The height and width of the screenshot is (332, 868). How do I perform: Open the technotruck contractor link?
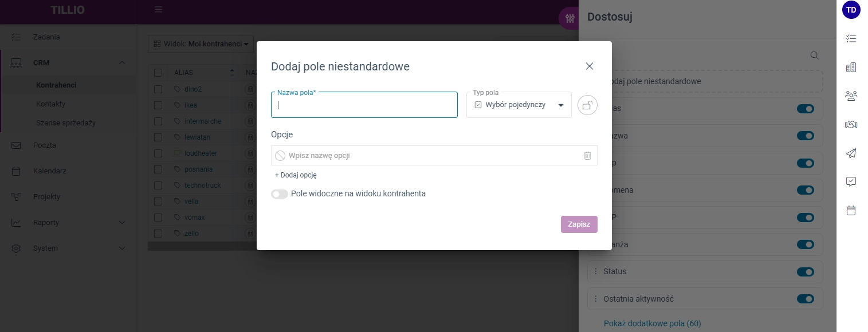point(203,185)
